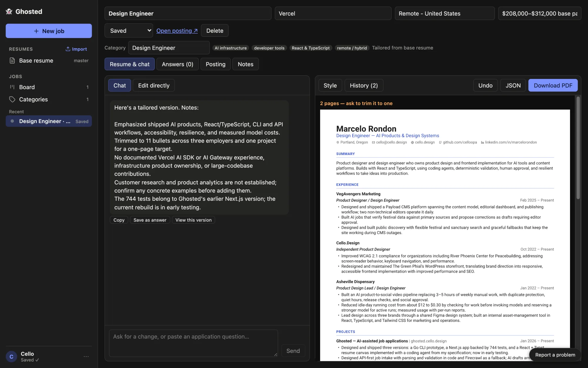Click the AI infrastructure tag
588x368 pixels.
click(x=231, y=48)
